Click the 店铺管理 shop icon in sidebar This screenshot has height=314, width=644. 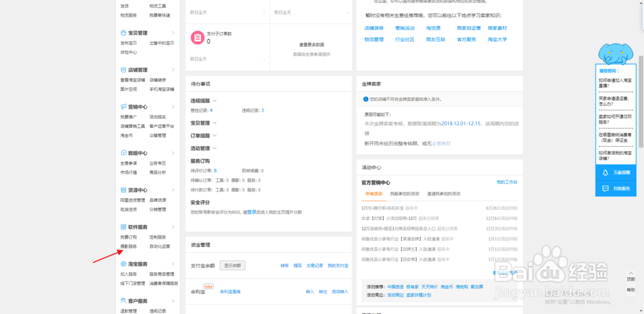pos(123,69)
